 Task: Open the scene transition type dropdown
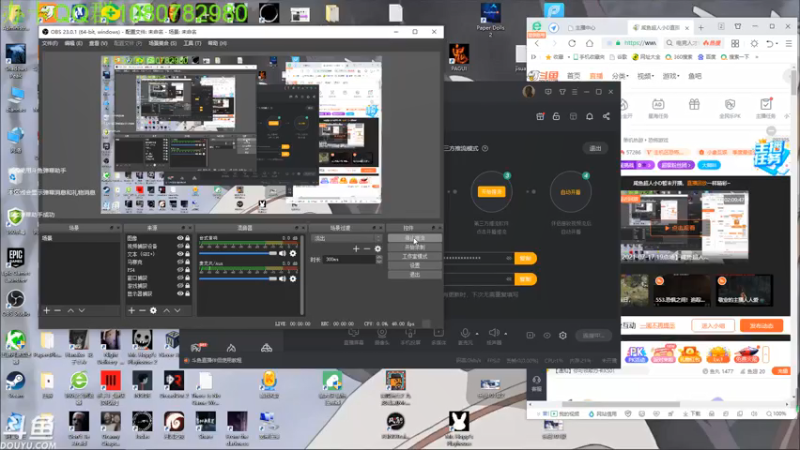click(x=346, y=238)
